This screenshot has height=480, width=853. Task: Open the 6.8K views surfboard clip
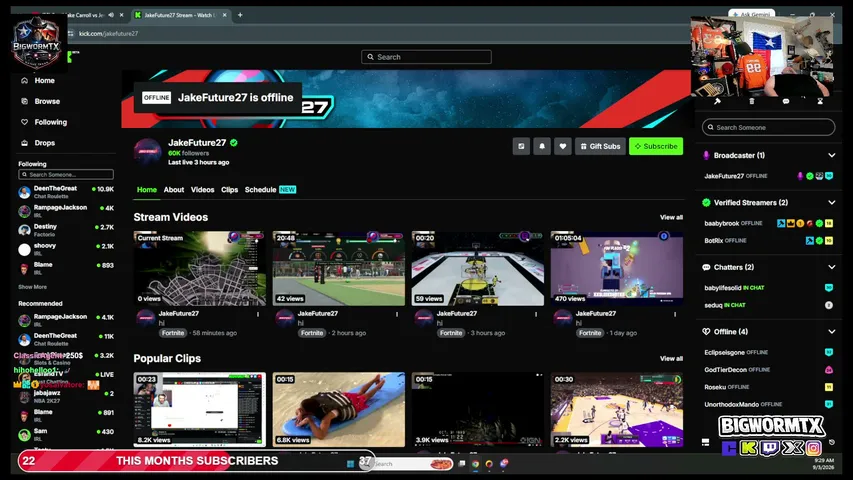338,409
